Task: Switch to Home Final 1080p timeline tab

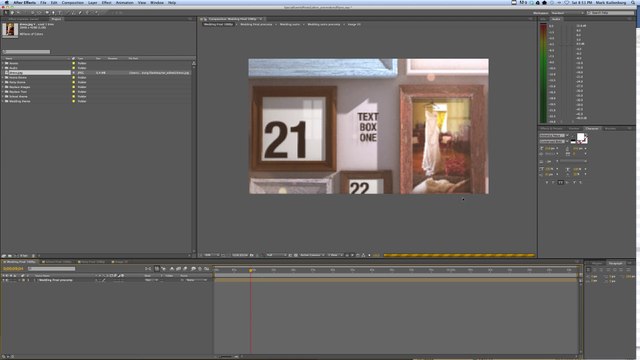Action: click(92, 262)
